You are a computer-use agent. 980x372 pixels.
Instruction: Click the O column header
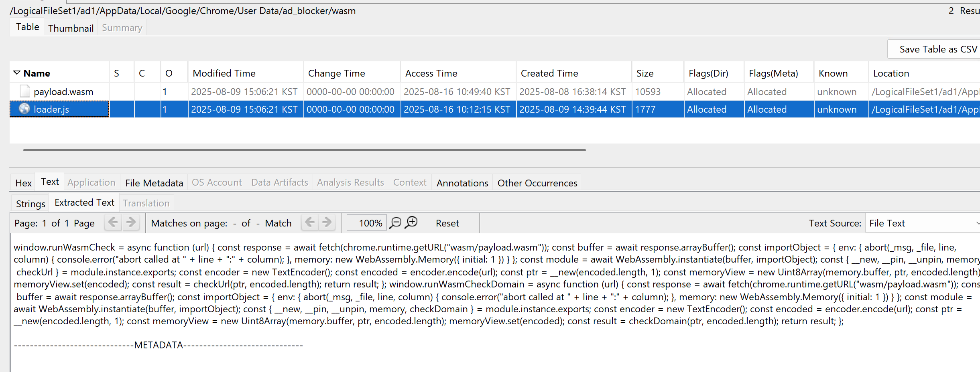tap(174, 73)
